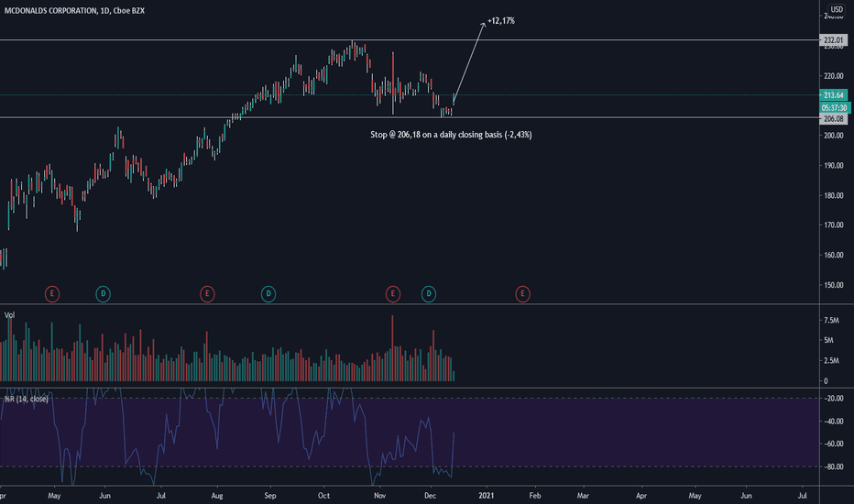Select the current price label 213.64
The height and width of the screenshot is (504, 854).
(833, 94)
